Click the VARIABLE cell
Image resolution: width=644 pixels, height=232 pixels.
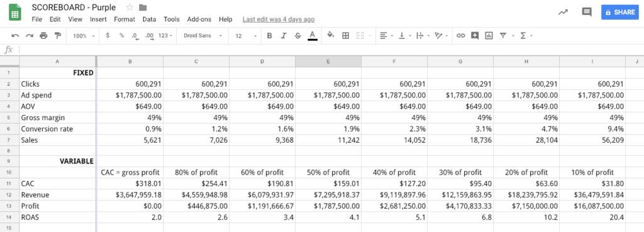tap(57, 161)
